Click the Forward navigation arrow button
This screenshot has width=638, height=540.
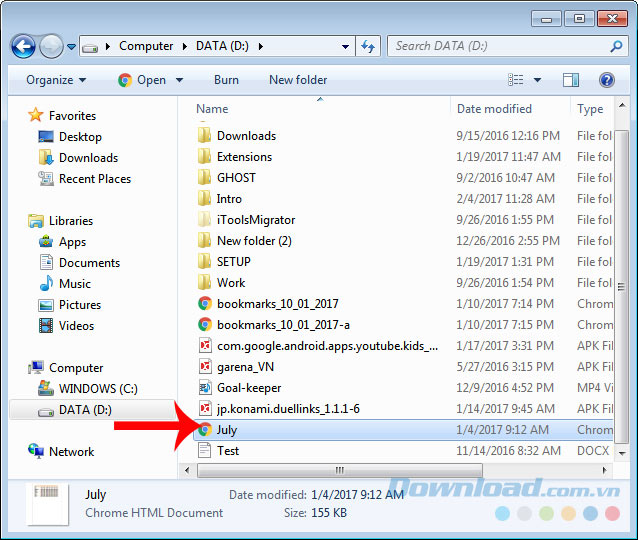[51, 47]
